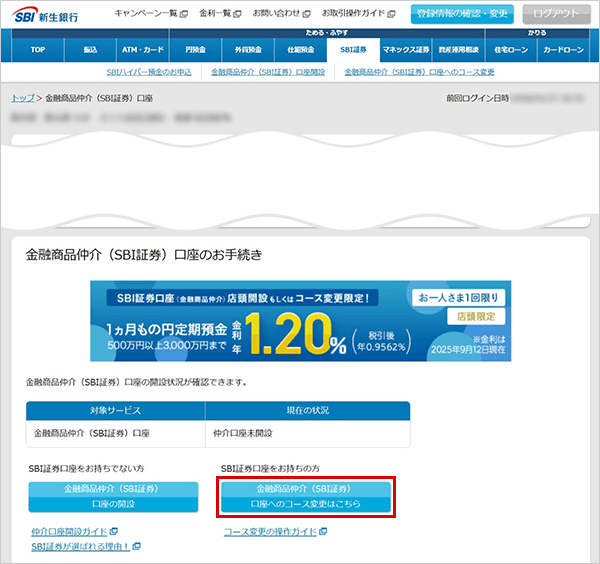Viewport: 600px width, 564px height.
Task: Click the 現在の状況 table header
Action: (308, 411)
